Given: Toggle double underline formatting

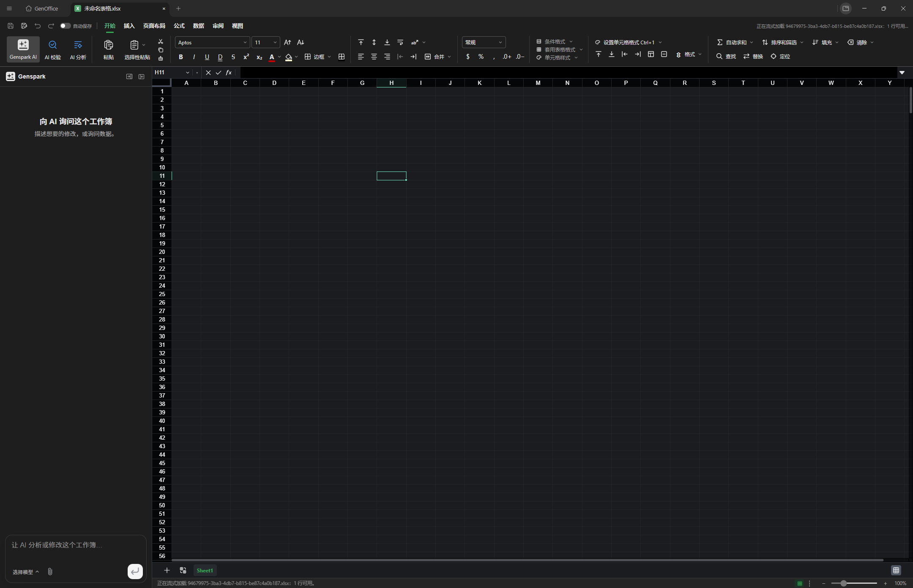Looking at the screenshot, I should (220, 57).
